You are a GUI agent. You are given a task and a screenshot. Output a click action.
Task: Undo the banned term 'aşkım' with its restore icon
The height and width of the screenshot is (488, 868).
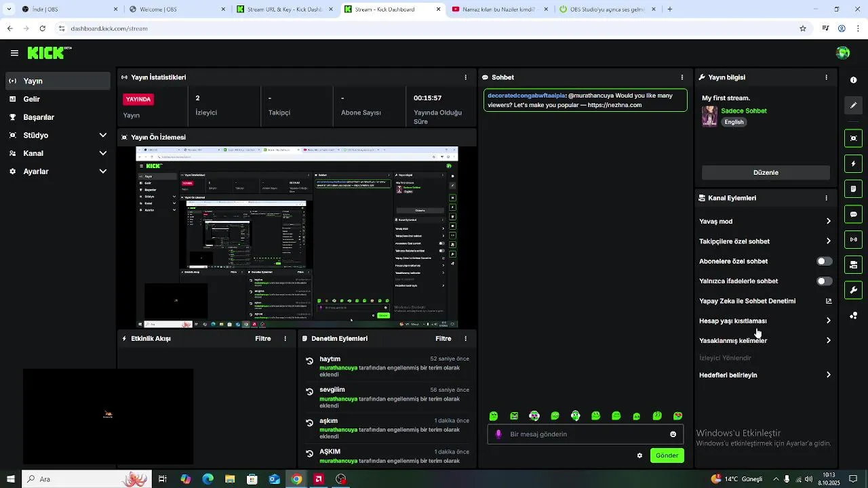[x=310, y=423]
